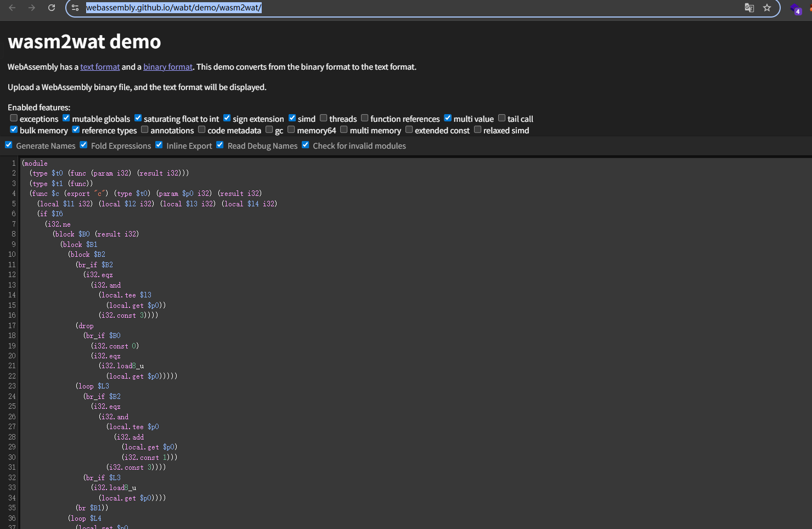812x529 pixels.
Task: Click line number 23 in gutter
Action: 12,386
